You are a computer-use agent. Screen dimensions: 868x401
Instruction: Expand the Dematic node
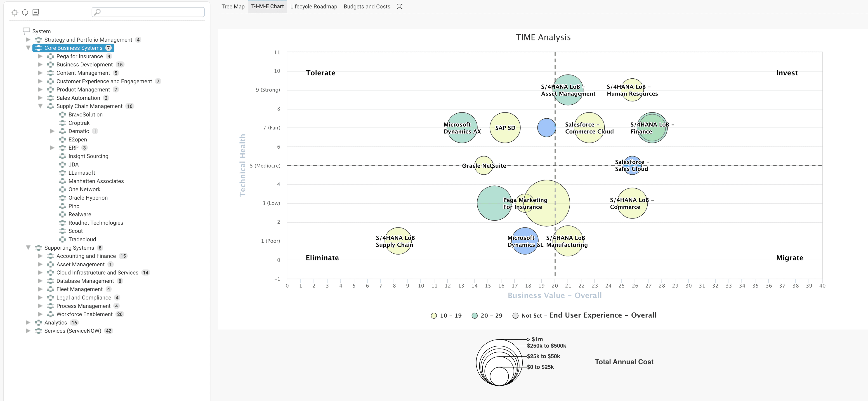pos(52,131)
